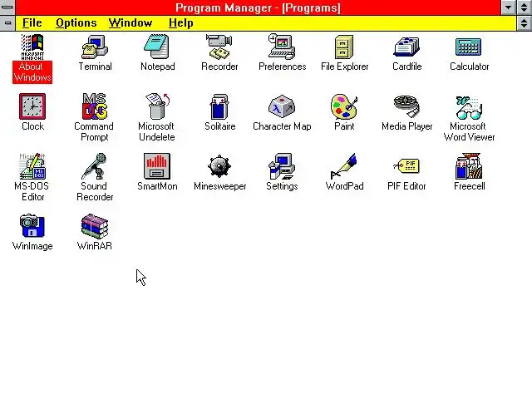532x399 pixels.
Task: Click the Clock icon
Action: 32,106
